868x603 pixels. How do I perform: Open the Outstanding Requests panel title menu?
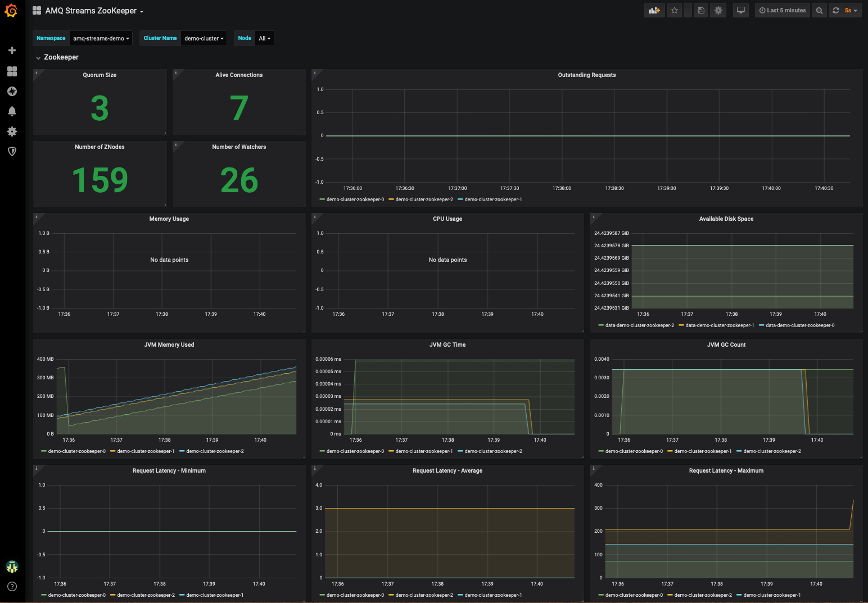point(586,75)
